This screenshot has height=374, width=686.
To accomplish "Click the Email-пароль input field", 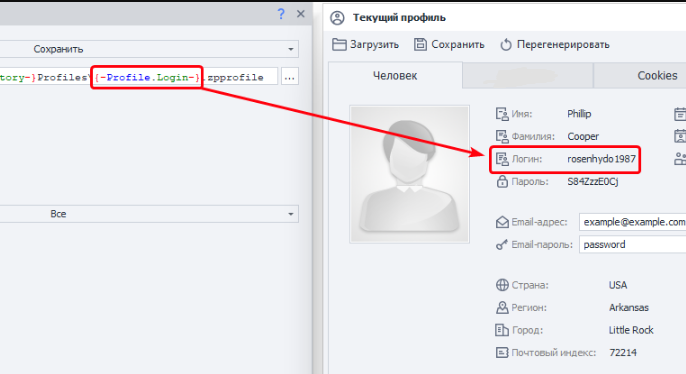I will 633,245.
